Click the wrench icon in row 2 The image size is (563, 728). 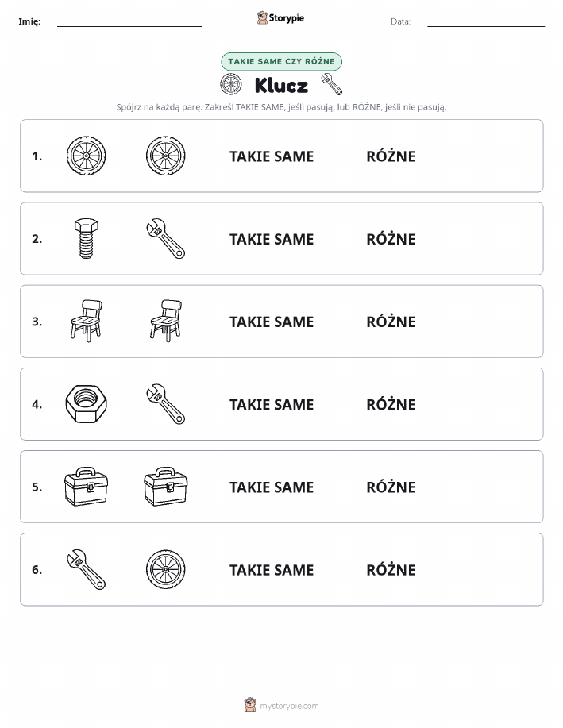165,239
